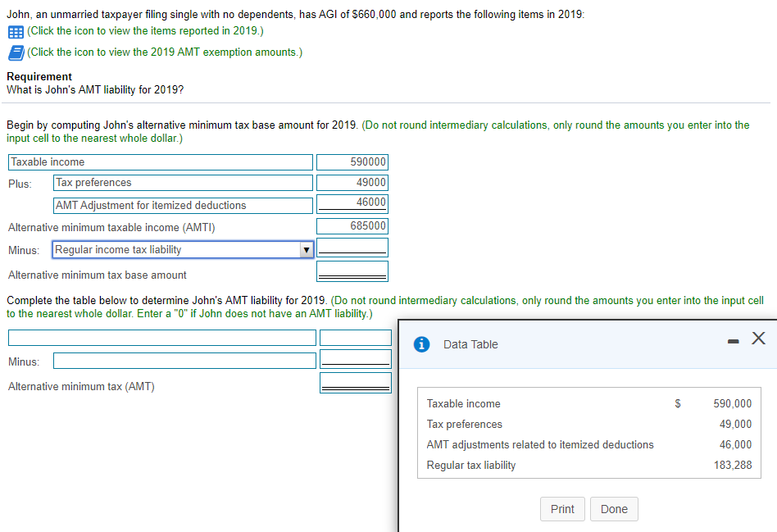Click the amount cell beside Regular income tax liability
The height and width of the screenshot is (532, 777).
352,248
